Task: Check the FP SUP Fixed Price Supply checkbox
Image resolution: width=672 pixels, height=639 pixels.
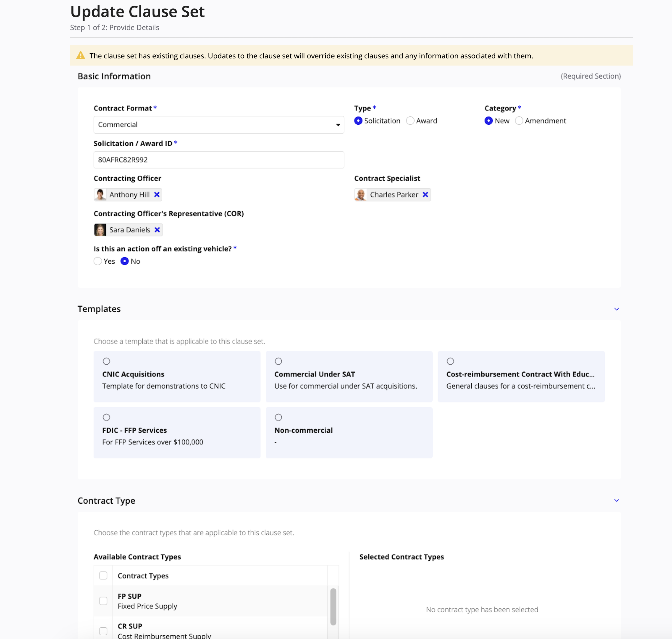Action: tap(103, 601)
